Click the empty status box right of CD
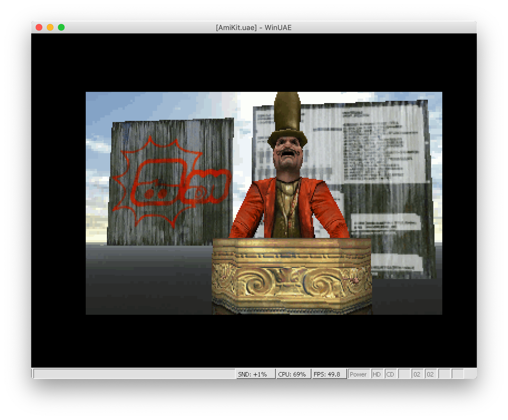This screenshot has height=420, width=508. click(404, 374)
